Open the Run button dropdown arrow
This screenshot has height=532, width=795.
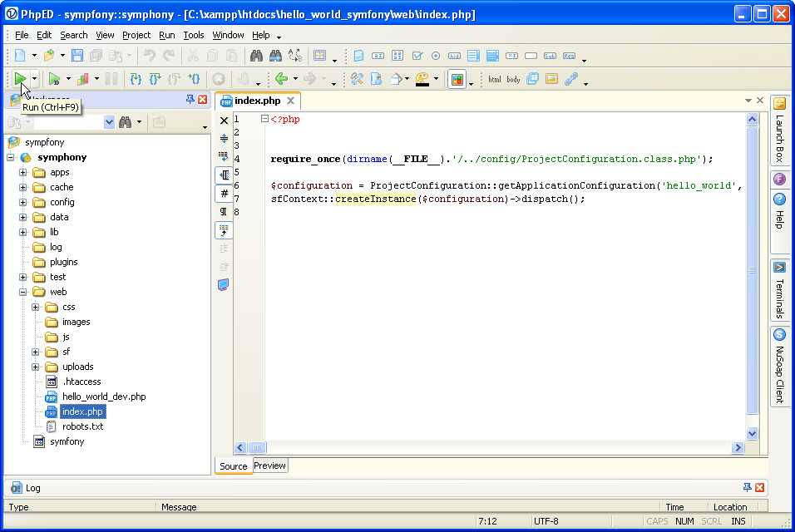[x=35, y=80]
